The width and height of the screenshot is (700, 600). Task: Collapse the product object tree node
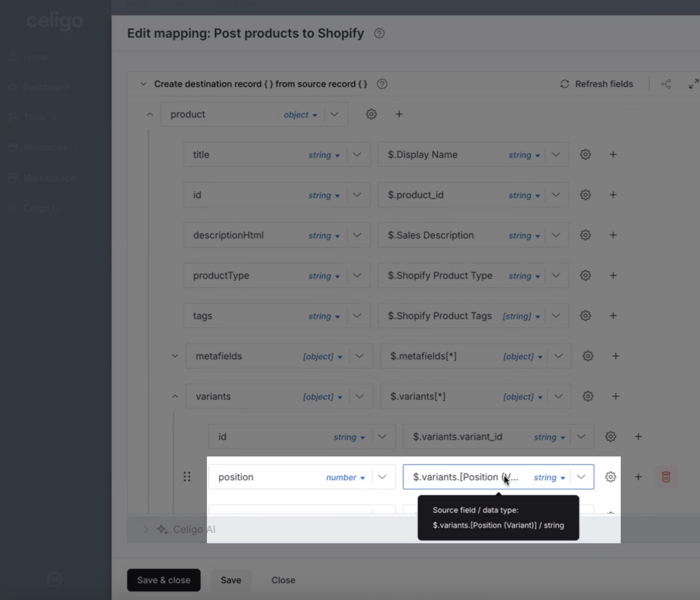[x=150, y=114]
